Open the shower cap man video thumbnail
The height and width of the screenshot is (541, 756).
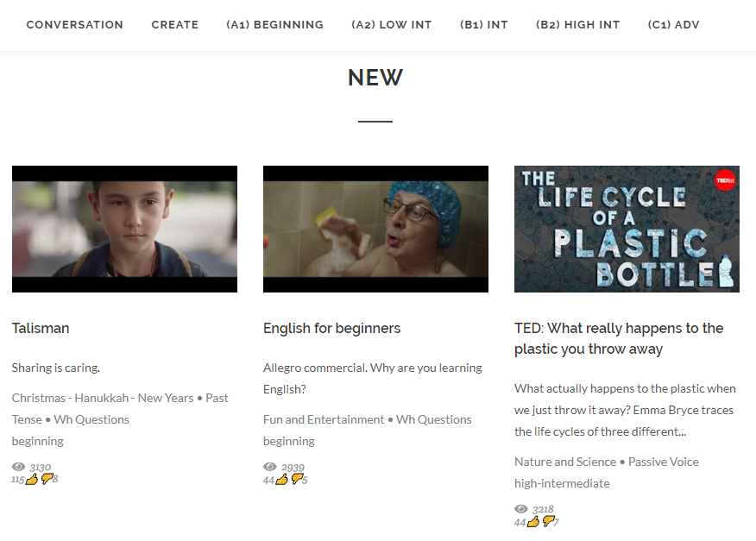(375, 229)
